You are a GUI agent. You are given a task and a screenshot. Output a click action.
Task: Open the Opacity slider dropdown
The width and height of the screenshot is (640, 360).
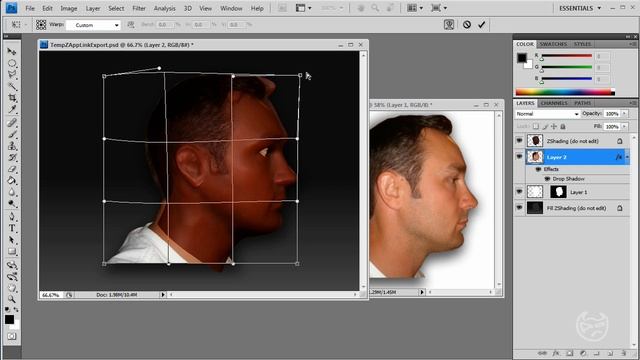click(624, 113)
